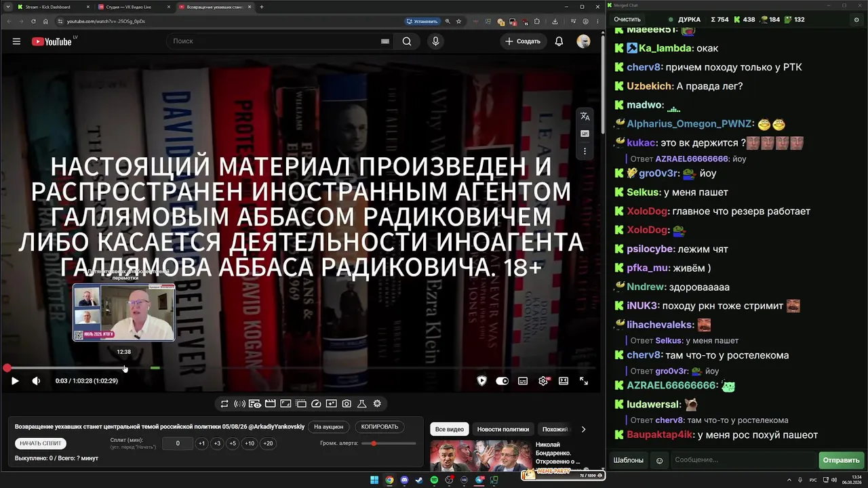This screenshot has height=488, width=868.
Task: Add +10 minutes to split
Action: click(x=250, y=443)
